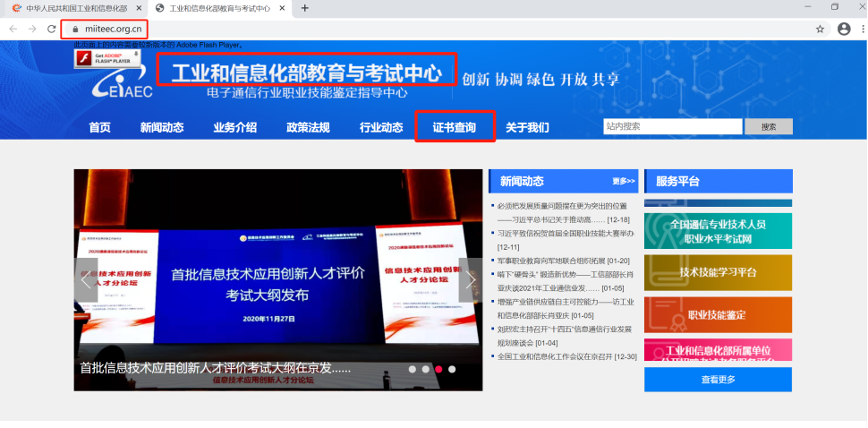This screenshot has height=428, width=868.
Task: Select the active red carousel dot
Action: (x=438, y=369)
